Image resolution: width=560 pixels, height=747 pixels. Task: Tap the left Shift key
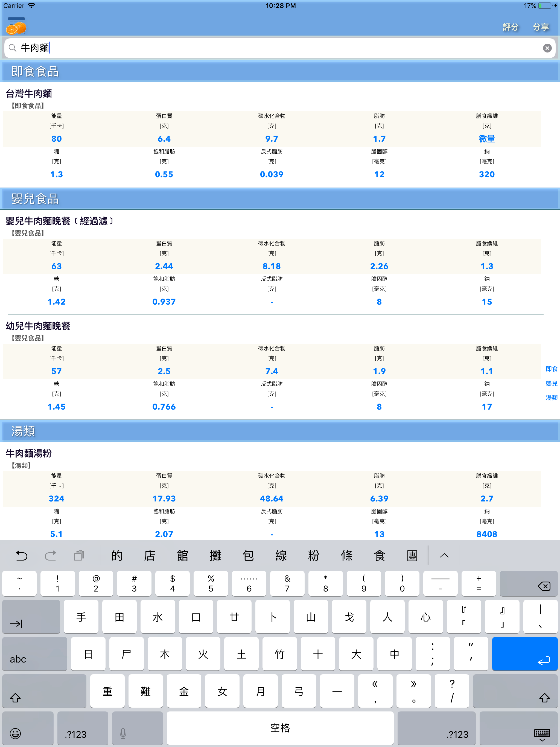coord(44,691)
